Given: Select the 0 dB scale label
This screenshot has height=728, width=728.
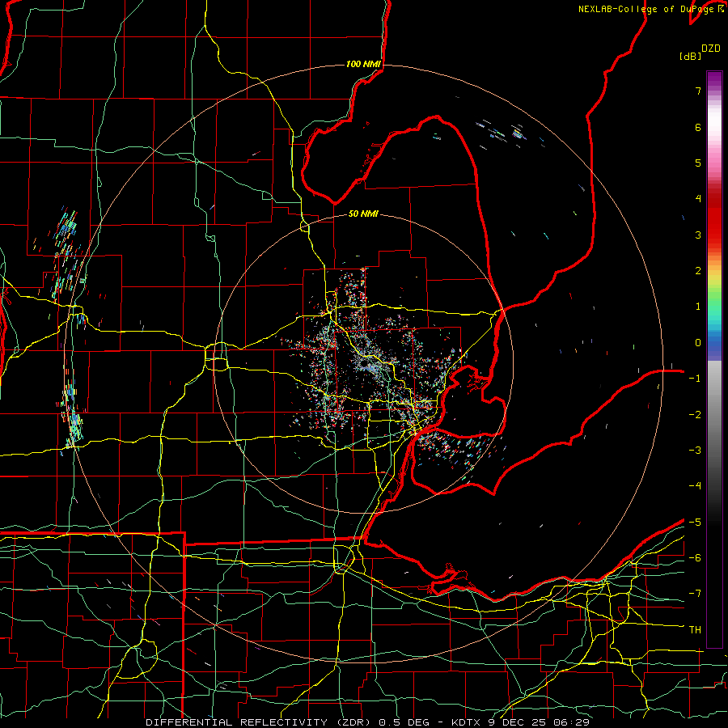Looking at the screenshot, I should tap(698, 343).
